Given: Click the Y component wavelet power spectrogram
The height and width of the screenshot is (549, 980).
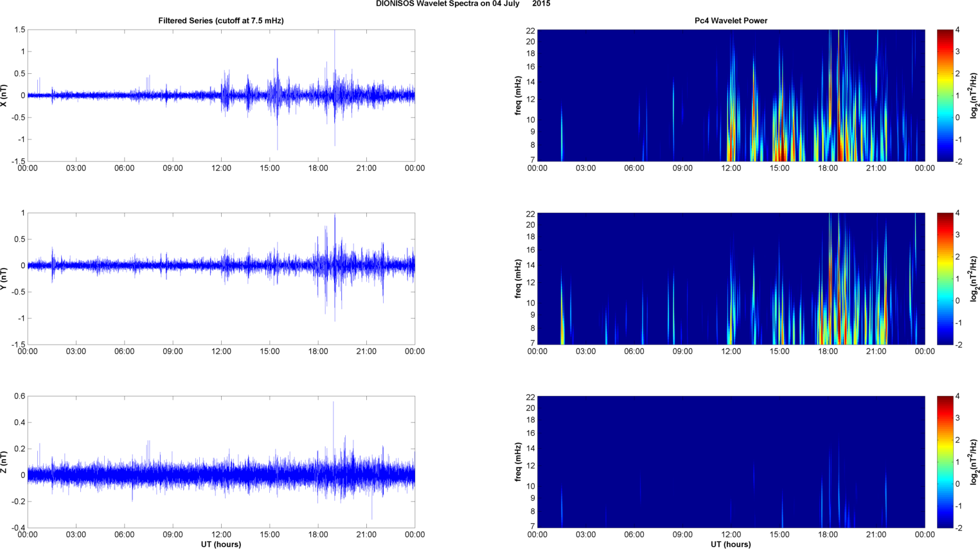Looking at the screenshot, I should (731, 279).
